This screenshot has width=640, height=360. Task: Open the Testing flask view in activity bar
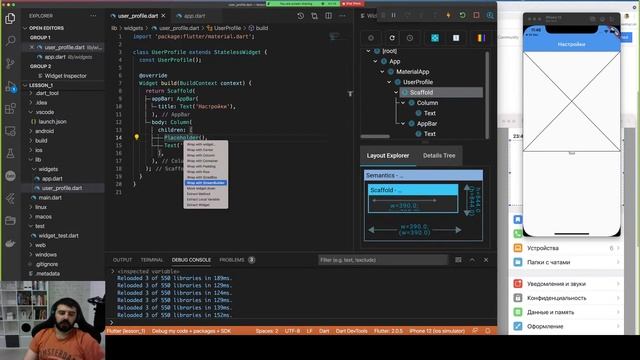click(x=11, y=153)
